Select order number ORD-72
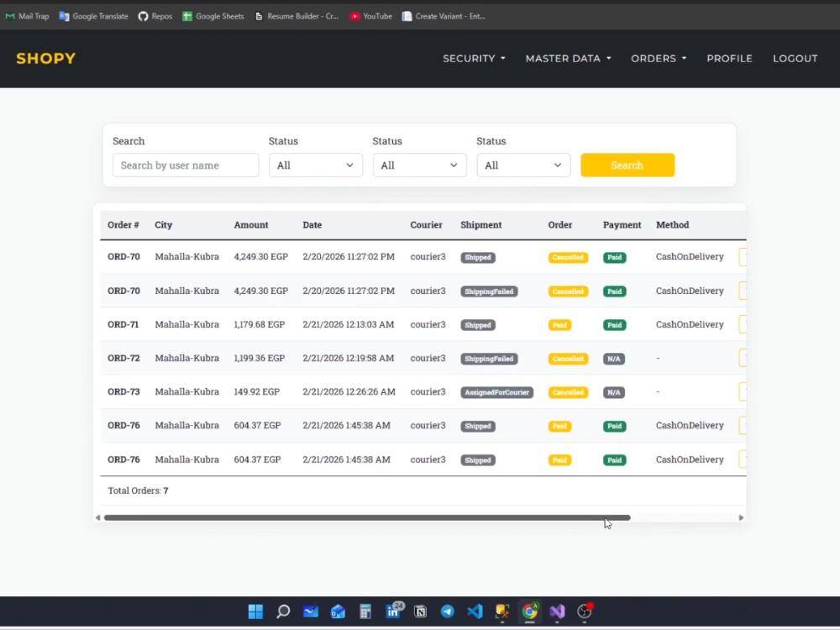 pos(123,358)
